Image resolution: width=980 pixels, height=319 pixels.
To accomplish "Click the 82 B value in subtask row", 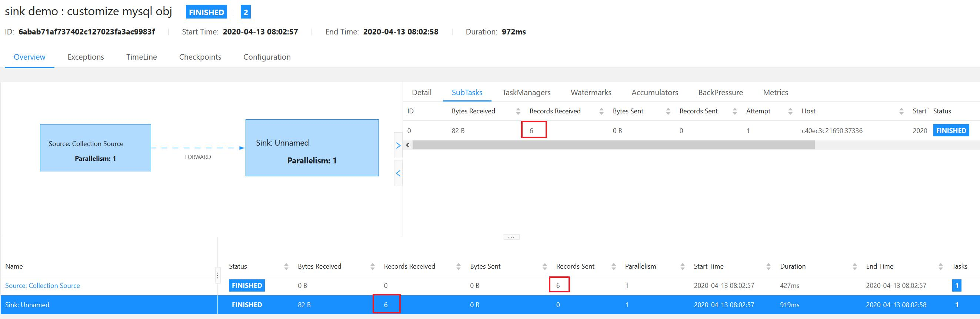I will click(458, 131).
